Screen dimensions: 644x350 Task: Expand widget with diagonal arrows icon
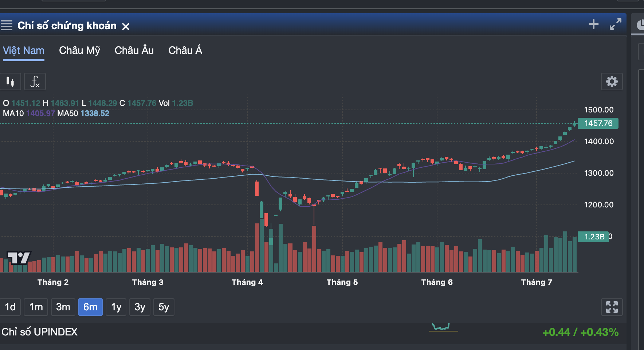pyautogui.click(x=615, y=24)
